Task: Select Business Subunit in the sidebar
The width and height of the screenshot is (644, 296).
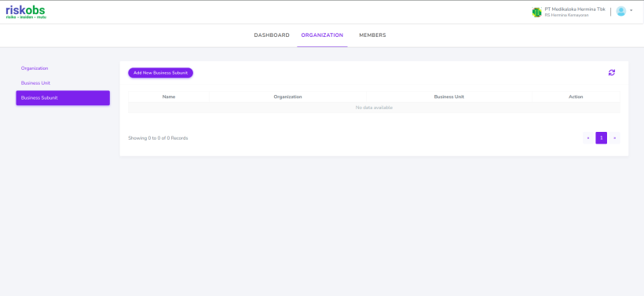Action: click(x=63, y=97)
